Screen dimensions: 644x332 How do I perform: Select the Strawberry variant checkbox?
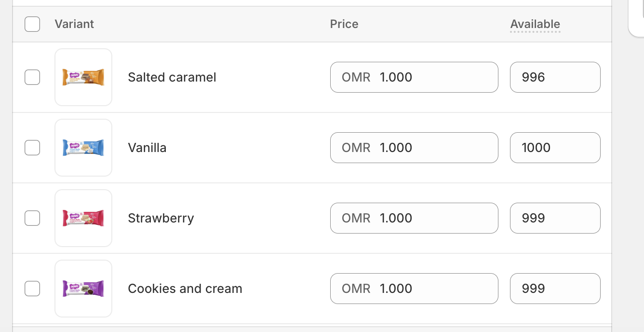pyautogui.click(x=32, y=218)
